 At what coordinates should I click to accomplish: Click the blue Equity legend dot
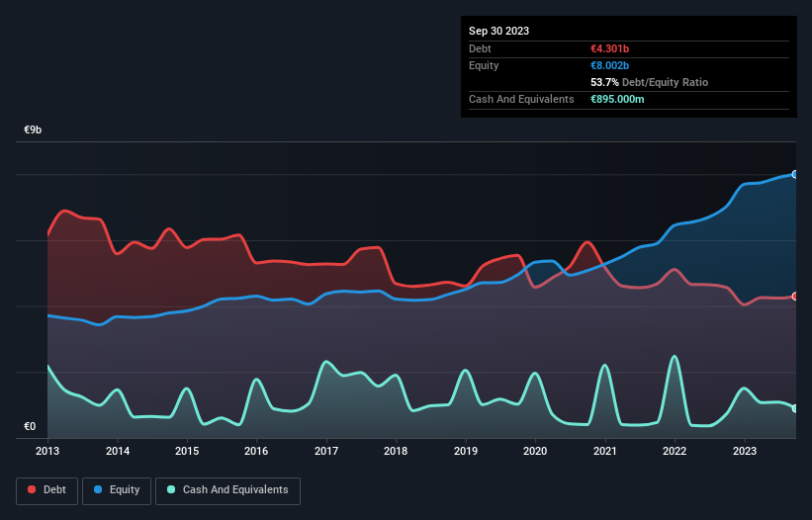pos(98,489)
